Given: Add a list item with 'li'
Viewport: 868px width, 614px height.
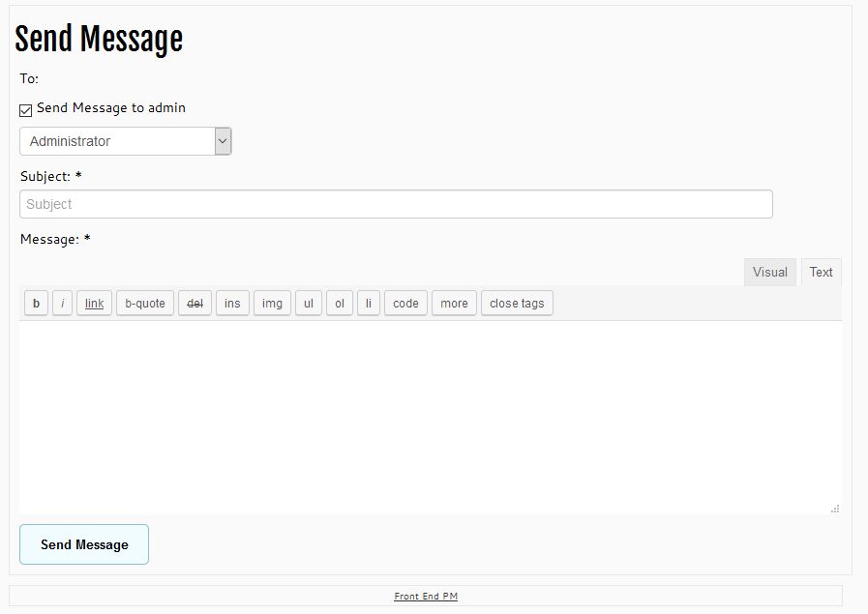Looking at the screenshot, I should click(369, 304).
